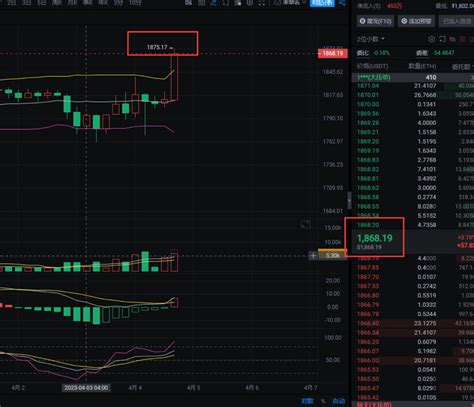Click quantity 3.4392 in order book

427,179
